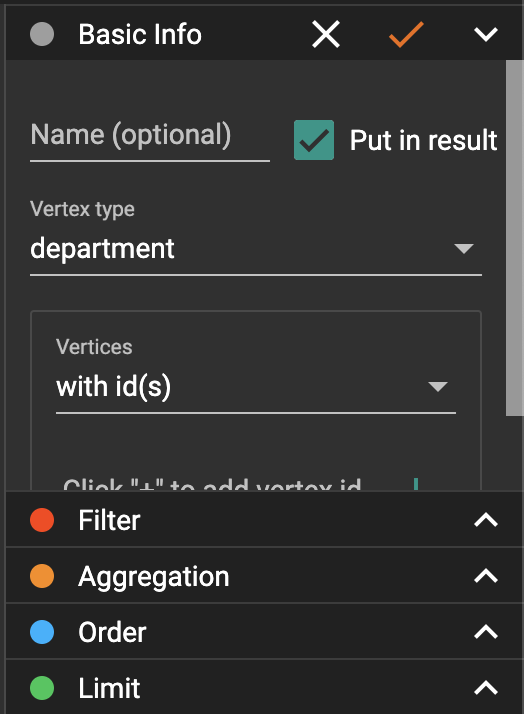Click the X cancel icon in Basic Info
Viewport: 524px width, 714px height.
click(x=326, y=34)
